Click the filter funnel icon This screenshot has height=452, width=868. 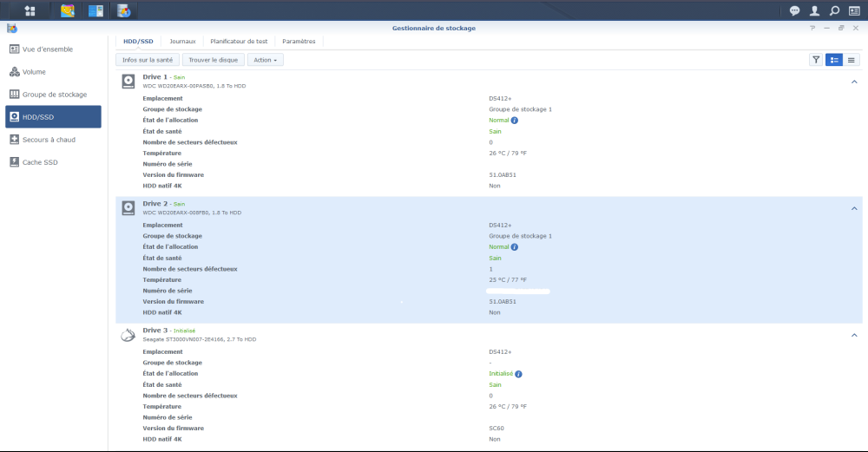(x=816, y=60)
